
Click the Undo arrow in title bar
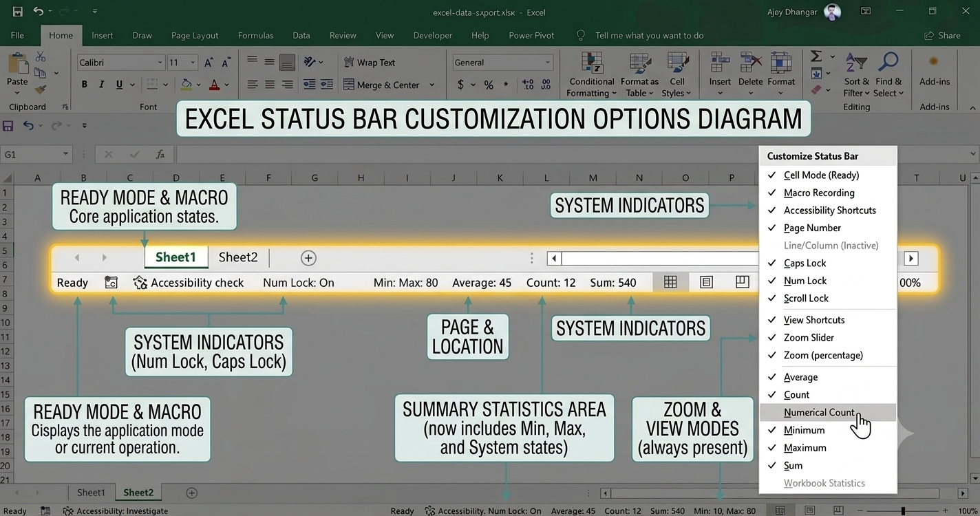[x=38, y=12]
